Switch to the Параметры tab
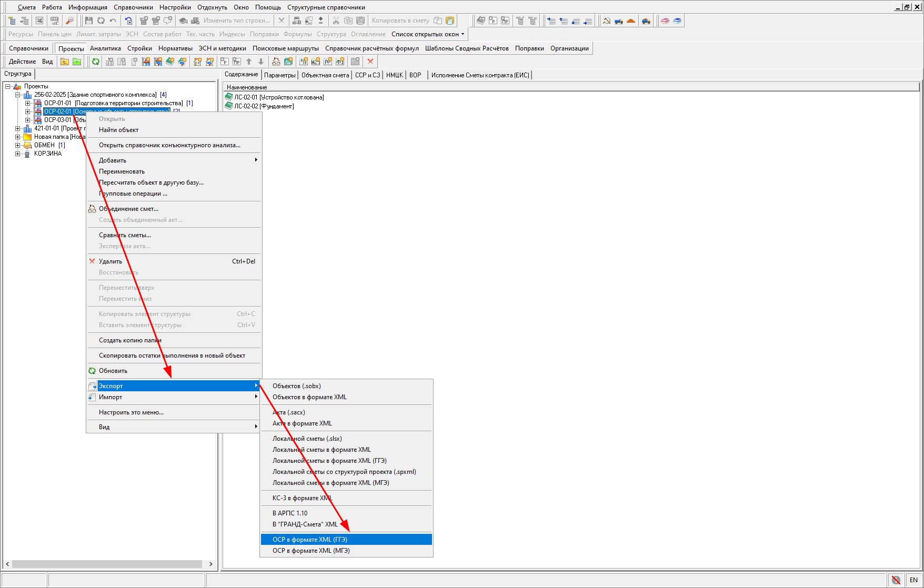This screenshot has width=924, height=588. coord(279,75)
